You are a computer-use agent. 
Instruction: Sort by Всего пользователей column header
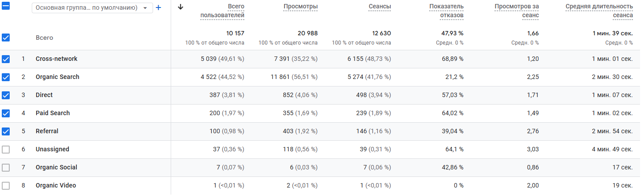coord(222,11)
